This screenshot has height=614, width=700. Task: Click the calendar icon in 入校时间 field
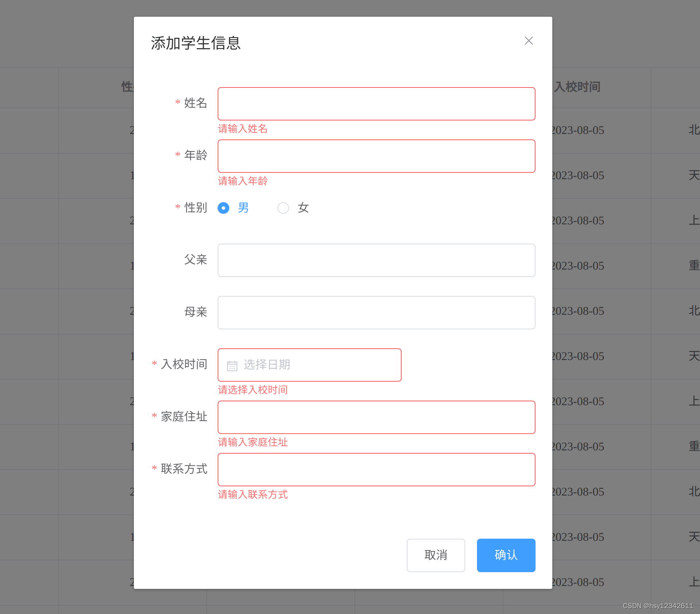pyautogui.click(x=232, y=365)
